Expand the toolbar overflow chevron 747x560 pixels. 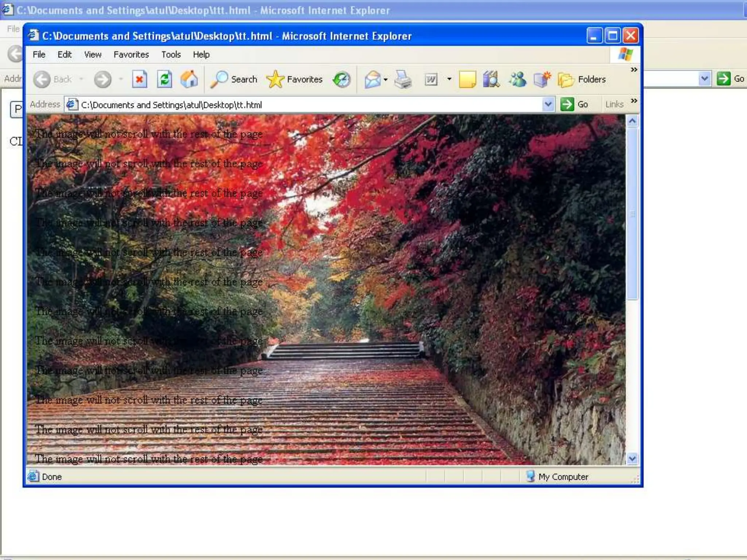(634, 70)
